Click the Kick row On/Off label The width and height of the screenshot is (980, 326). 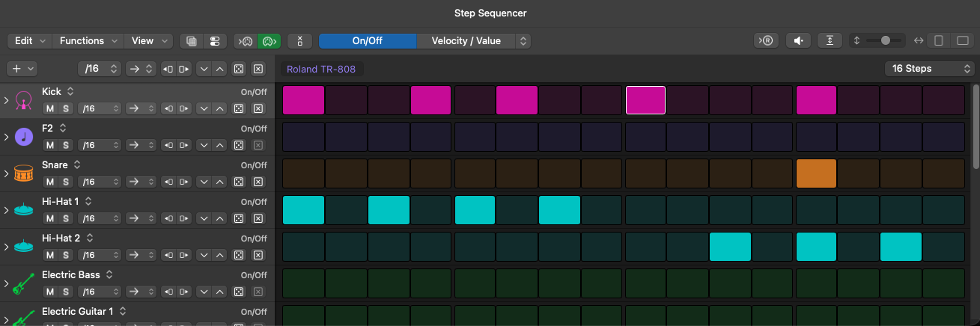click(x=254, y=92)
